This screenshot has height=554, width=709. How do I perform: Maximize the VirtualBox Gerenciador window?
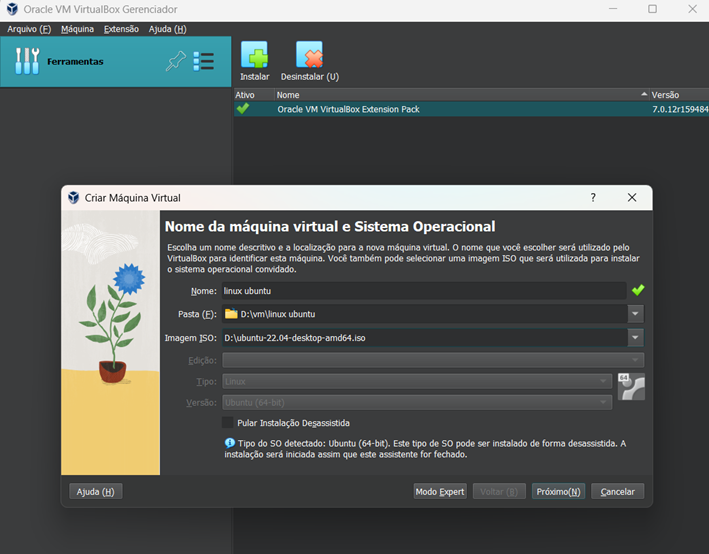(652, 9)
